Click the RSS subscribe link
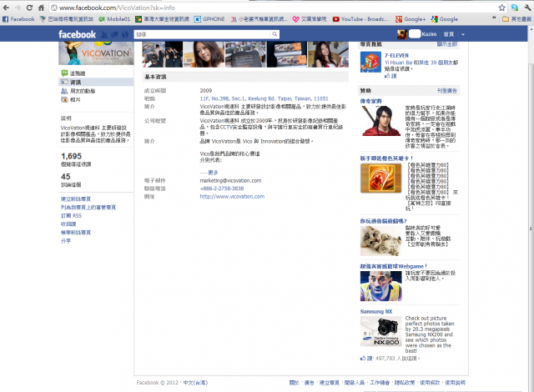 71,216
